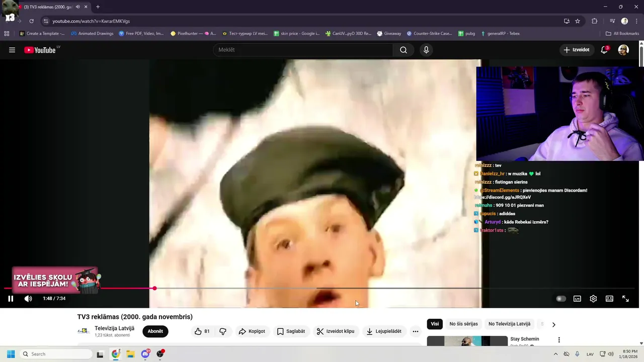Open Televīzija Latvijā channel name link
Screen dimensions: 644x362
pos(114,328)
